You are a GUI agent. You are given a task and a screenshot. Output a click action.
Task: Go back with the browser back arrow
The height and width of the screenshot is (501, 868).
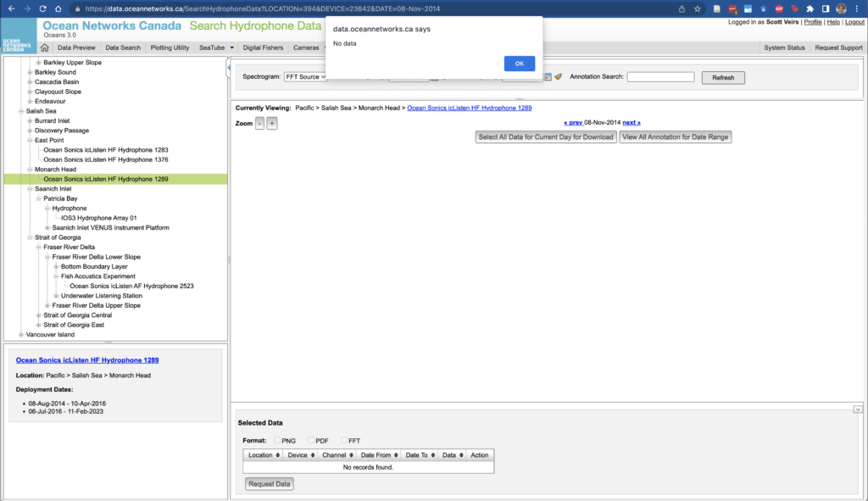coord(11,8)
